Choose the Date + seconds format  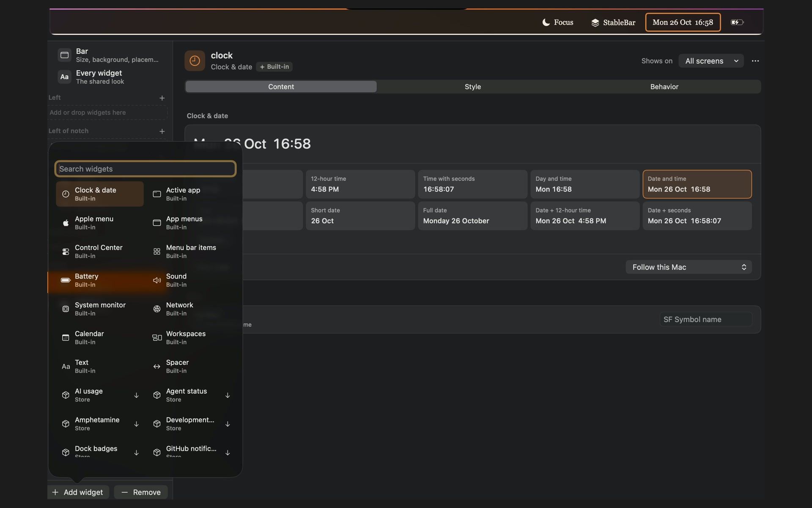(697, 216)
